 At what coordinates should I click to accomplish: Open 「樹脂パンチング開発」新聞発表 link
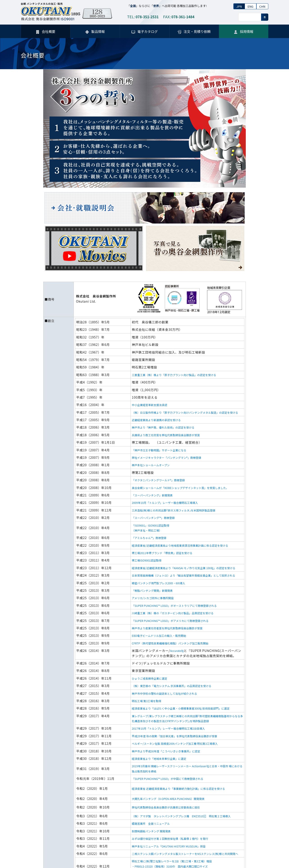point(152,591)
